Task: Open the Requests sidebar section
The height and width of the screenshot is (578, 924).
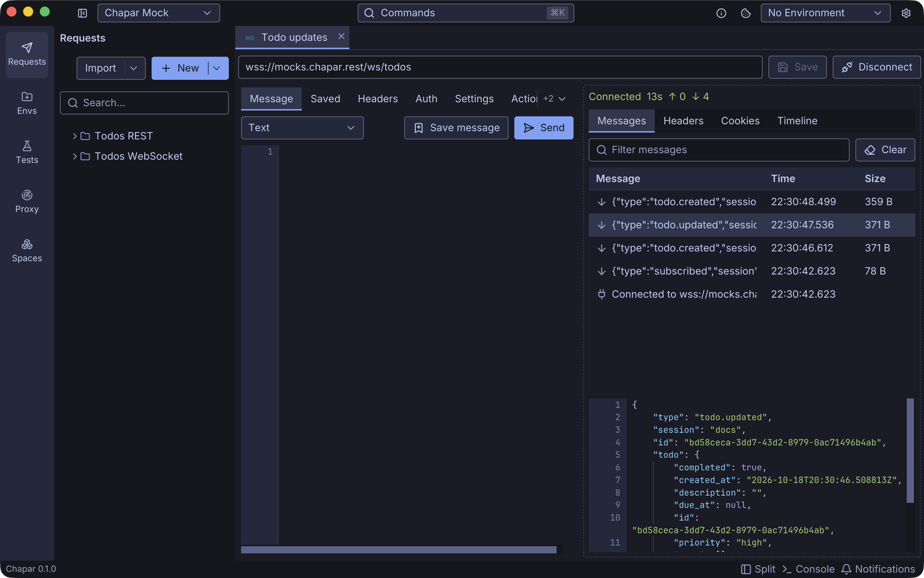Action: point(27,54)
